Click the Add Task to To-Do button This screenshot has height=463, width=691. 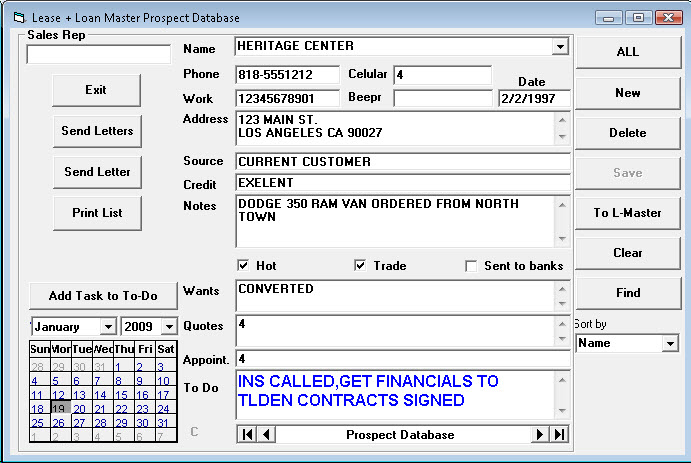click(x=103, y=295)
